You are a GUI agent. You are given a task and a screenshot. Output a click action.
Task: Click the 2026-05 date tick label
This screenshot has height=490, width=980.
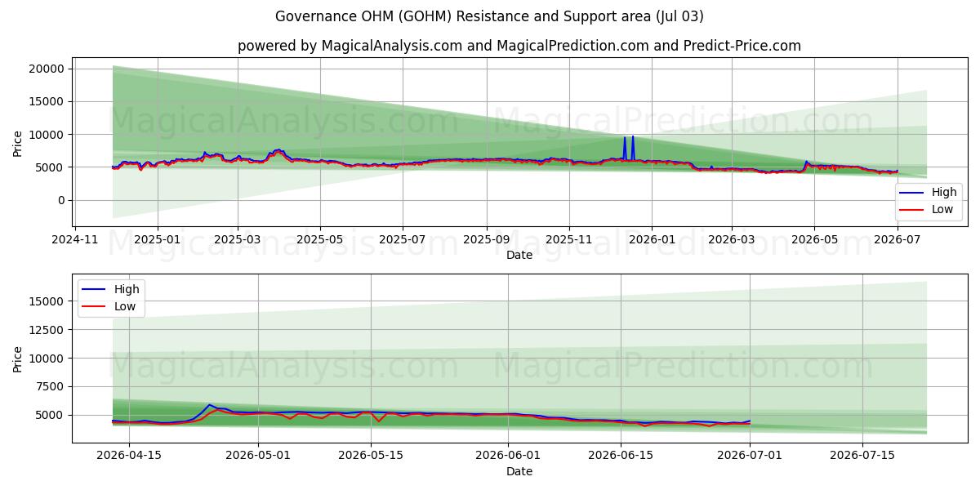tap(813, 239)
